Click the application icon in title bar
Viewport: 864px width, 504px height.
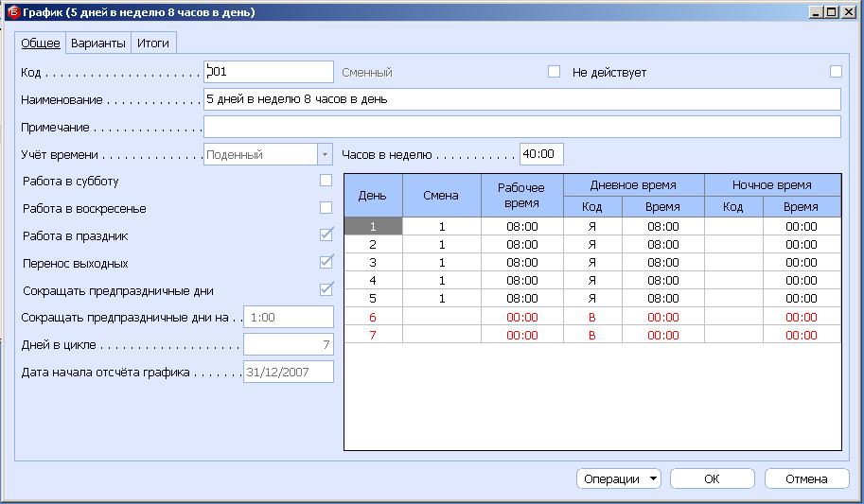pos(13,12)
